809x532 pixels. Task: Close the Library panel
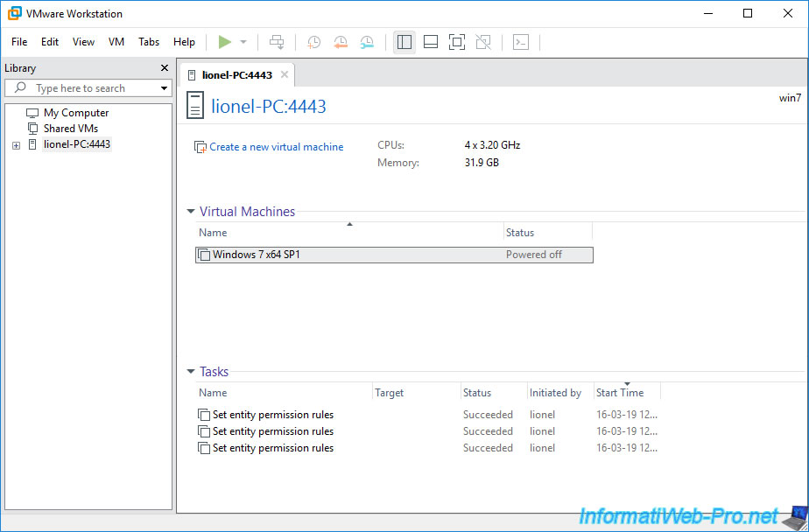click(165, 68)
